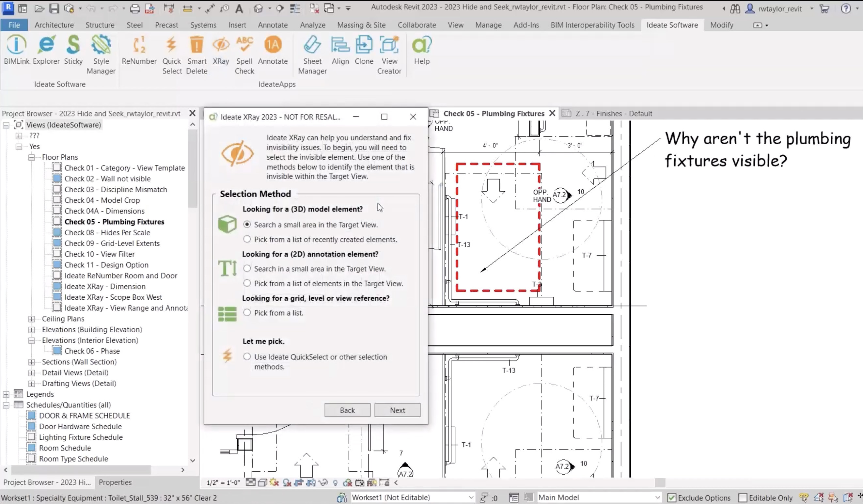Click the Open folder icon in toolbar
The width and height of the screenshot is (863, 504).
[39, 8]
